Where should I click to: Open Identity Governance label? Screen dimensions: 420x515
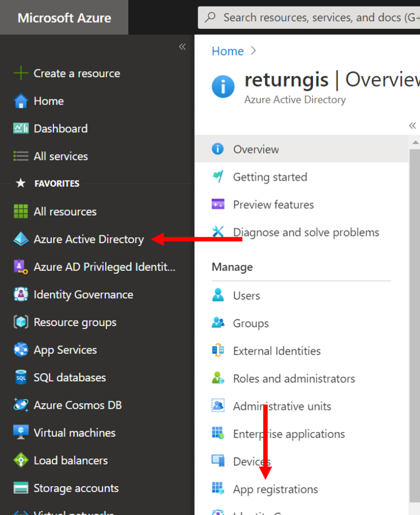pos(83,295)
